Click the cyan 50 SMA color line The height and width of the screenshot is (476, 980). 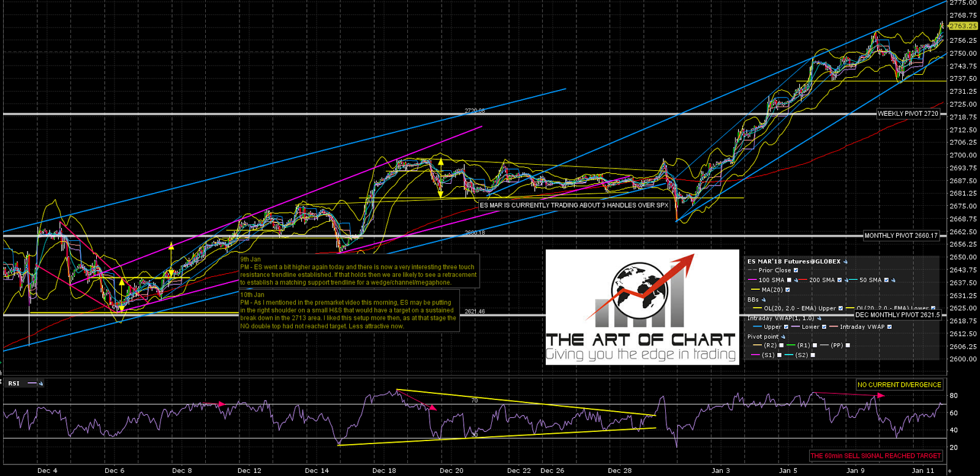coord(853,280)
